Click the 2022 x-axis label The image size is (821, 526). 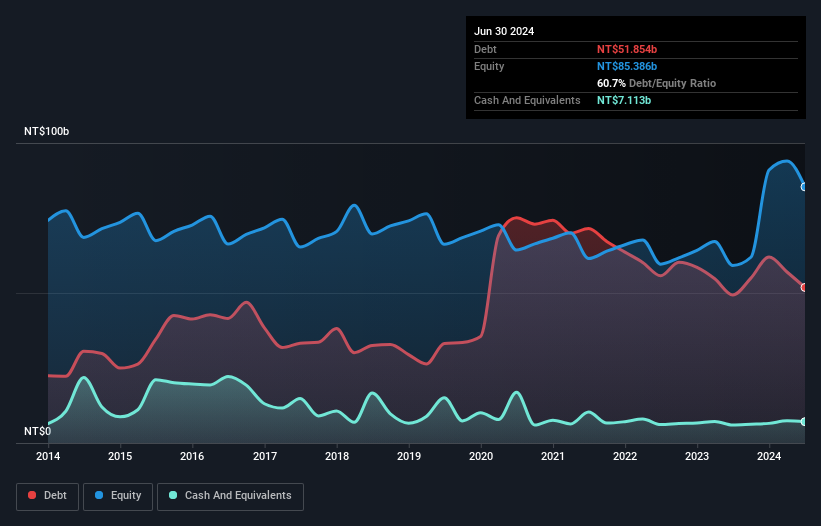(x=625, y=456)
